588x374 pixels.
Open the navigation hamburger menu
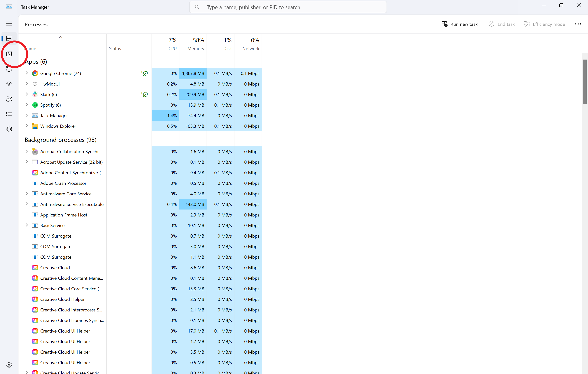pos(9,24)
